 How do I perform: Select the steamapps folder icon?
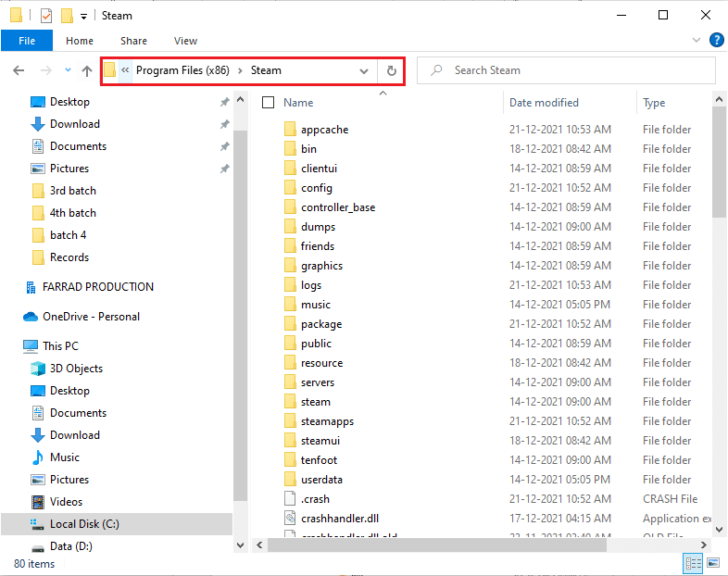(290, 421)
